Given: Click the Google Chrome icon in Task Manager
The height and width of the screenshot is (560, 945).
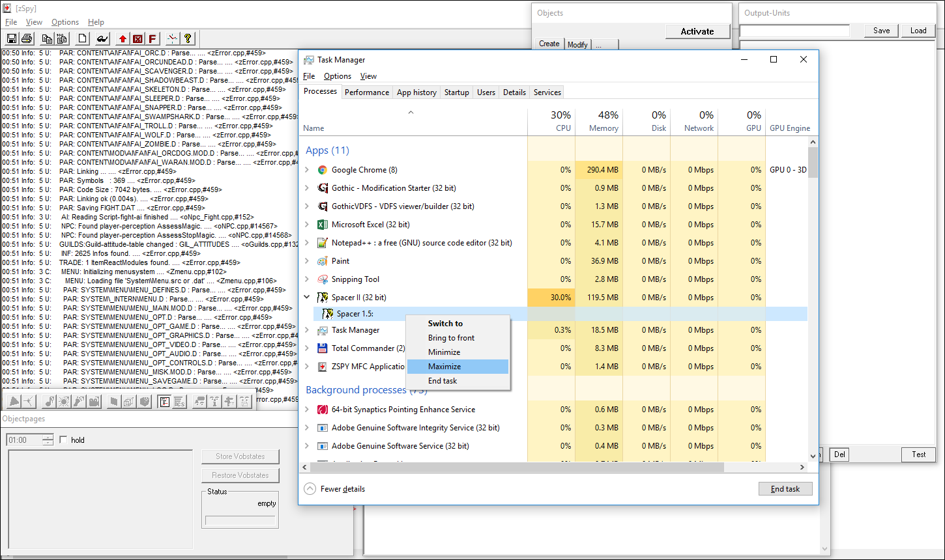Looking at the screenshot, I should point(322,170).
